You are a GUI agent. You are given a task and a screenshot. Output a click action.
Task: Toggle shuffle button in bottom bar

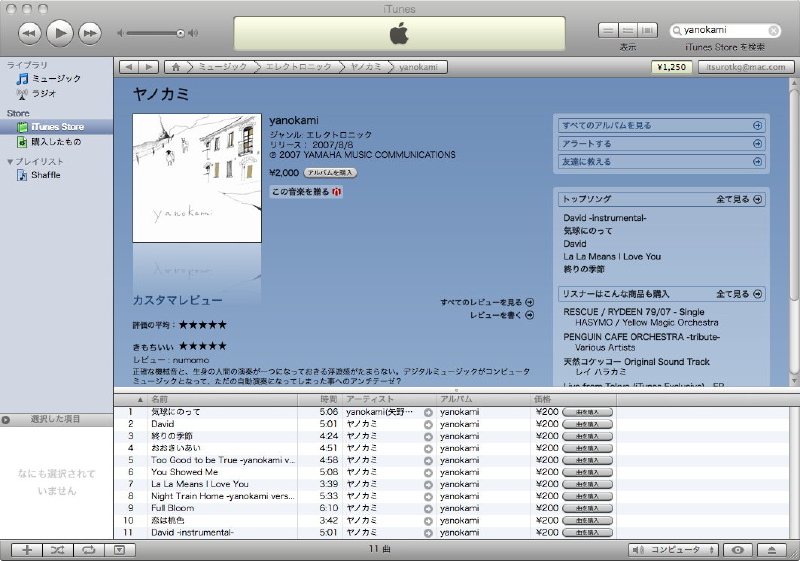click(58, 550)
